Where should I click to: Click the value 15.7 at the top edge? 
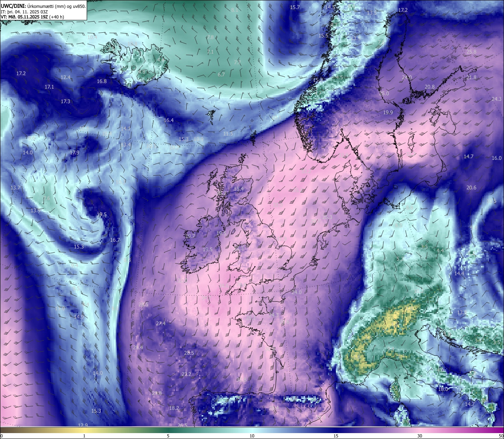click(x=295, y=7)
